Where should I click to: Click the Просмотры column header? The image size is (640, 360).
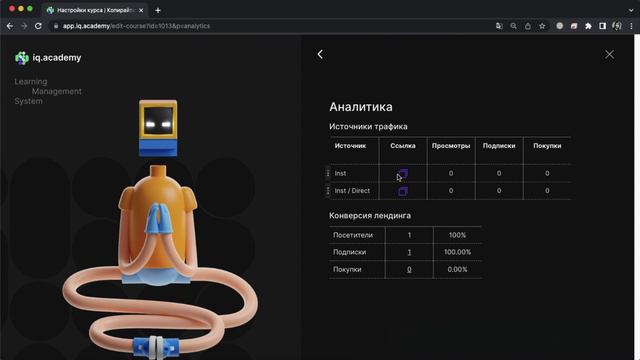pos(451,146)
